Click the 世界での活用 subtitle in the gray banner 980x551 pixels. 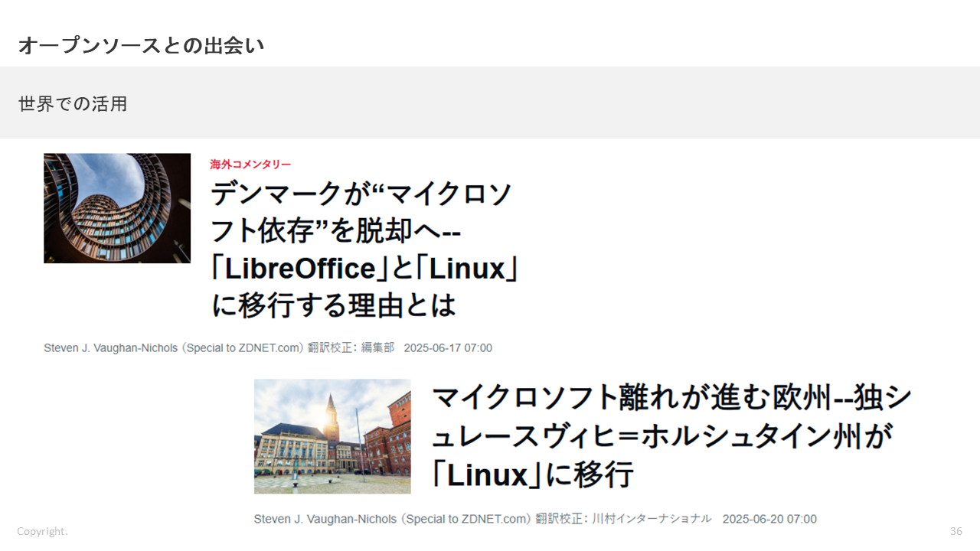(73, 104)
